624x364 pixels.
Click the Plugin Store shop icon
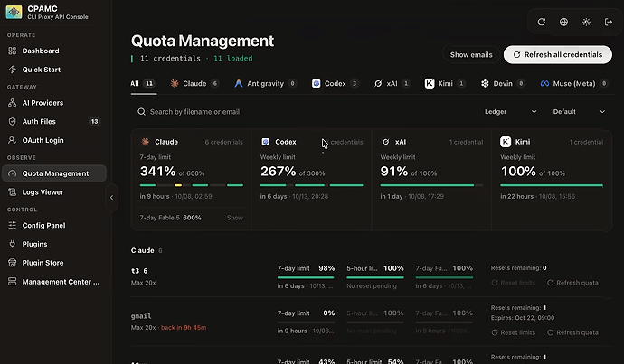[x=13, y=263]
